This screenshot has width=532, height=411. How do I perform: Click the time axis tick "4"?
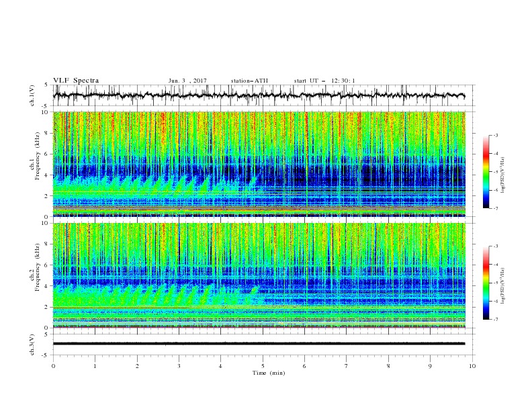tap(221, 366)
